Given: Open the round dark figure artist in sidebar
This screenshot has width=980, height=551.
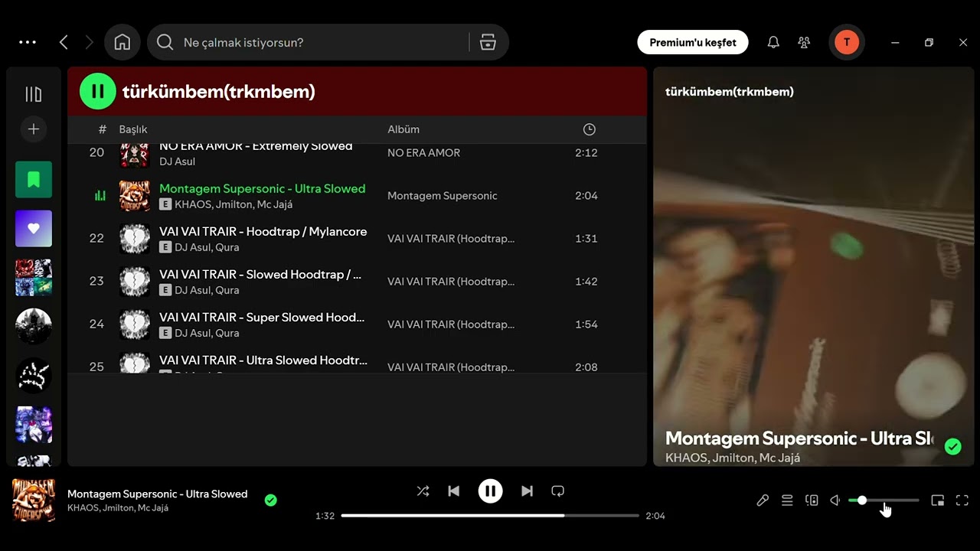Looking at the screenshot, I should click(x=34, y=327).
